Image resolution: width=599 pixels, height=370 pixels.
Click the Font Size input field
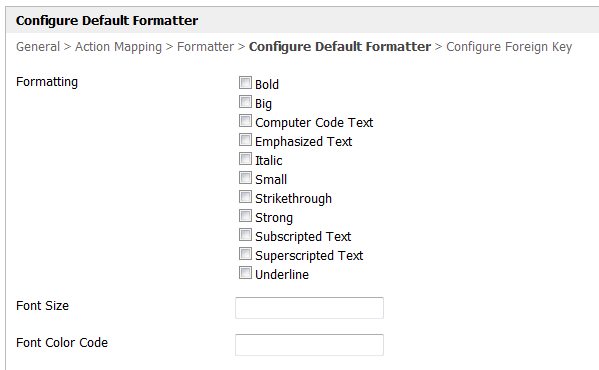point(309,308)
